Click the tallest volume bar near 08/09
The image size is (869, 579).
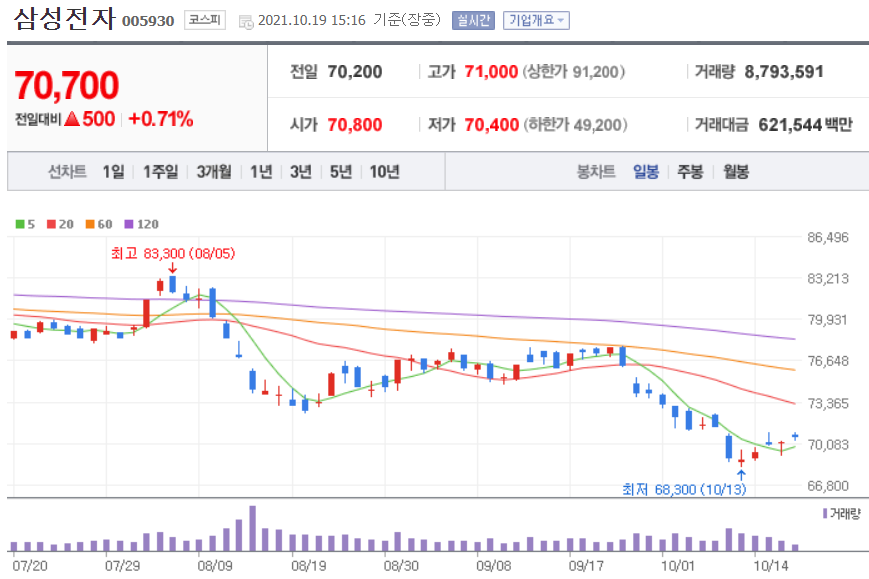point(253,528)
